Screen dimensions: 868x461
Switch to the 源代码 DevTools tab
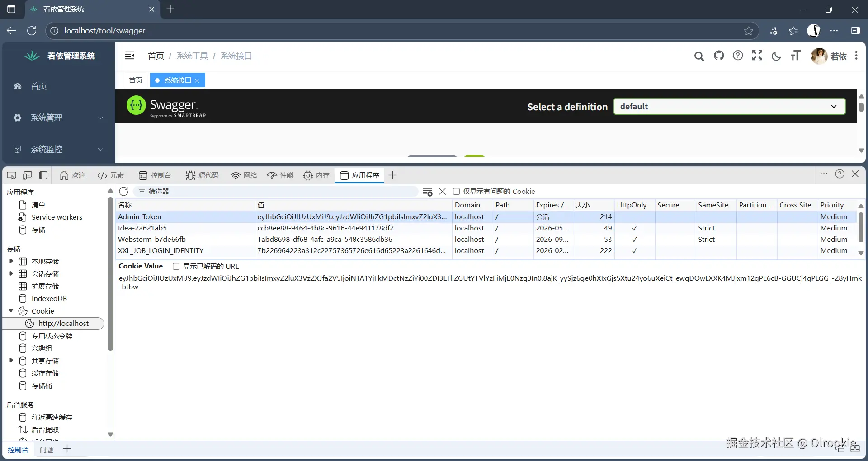click(x=202, y=175)
